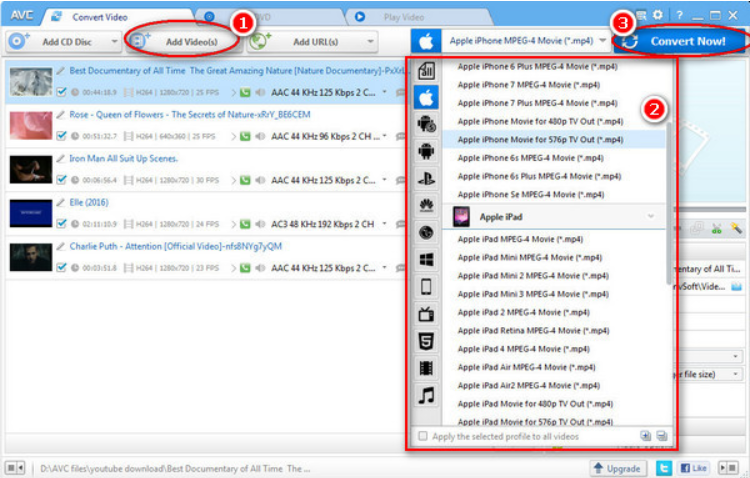Select the HTML5 video profile category

pyautogui.click(x=426, y=341)
